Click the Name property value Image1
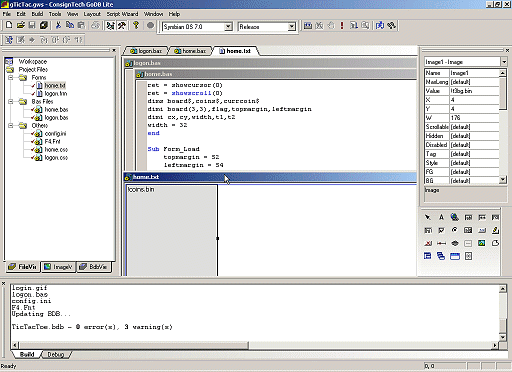512x372 pixels. click(x=474, y=73)
